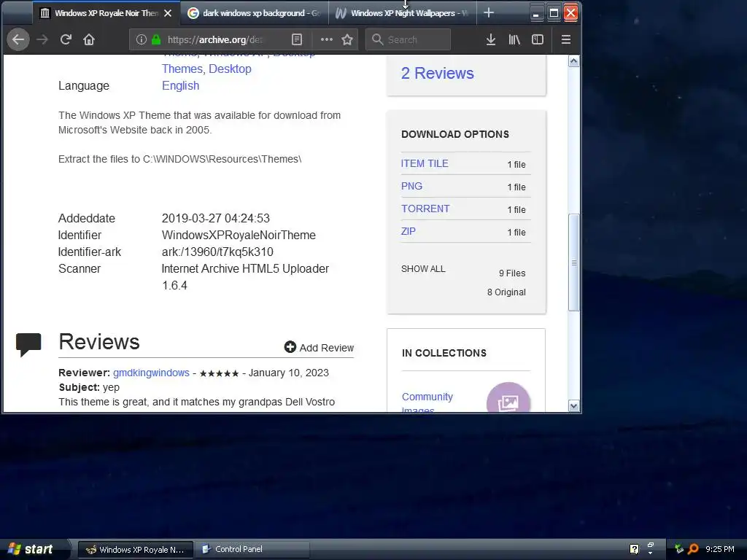This screenshot has height=560, width=747.
Task: Click the ark:/13960/t7kq5k310 identifier text
Action: (217, 252)
